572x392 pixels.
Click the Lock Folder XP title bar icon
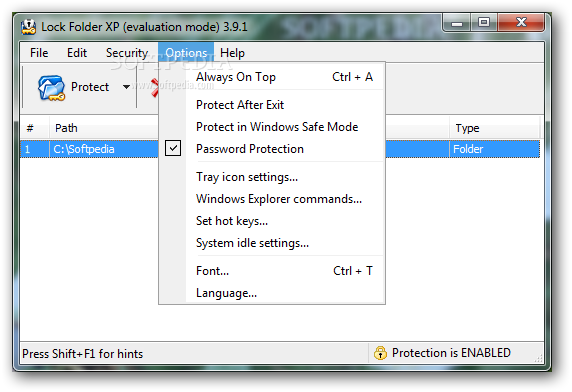tap(28, 27)
